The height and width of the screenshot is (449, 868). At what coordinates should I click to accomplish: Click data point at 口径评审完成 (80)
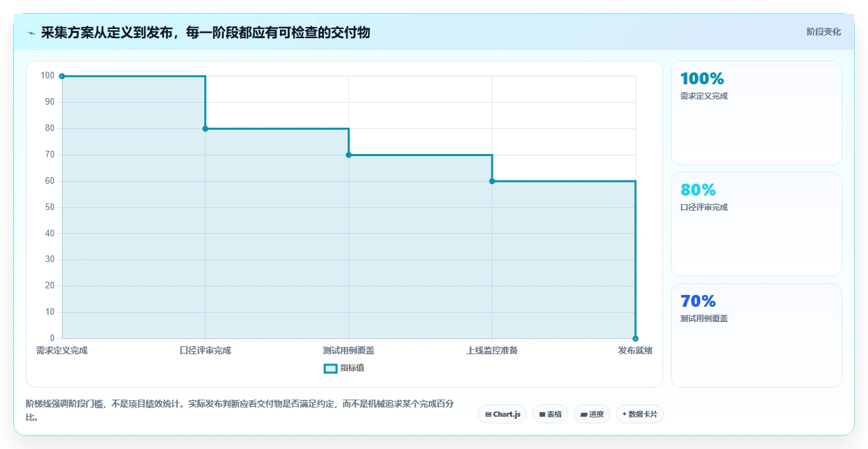coord(205,128)
